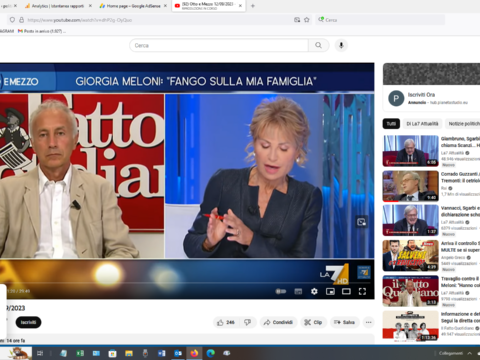Like the video with thumbs up
The height and width of the screenshot is (360, 480).
point(226,322)
